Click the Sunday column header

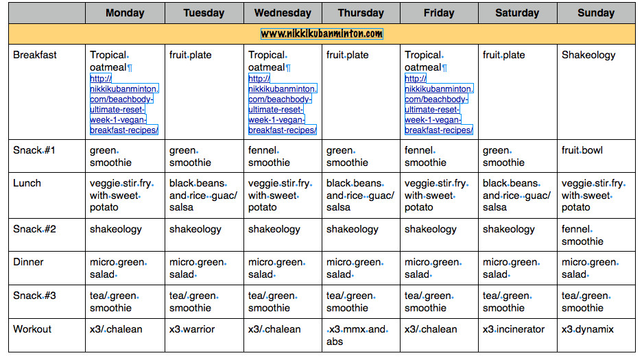[x=596, y=13]
